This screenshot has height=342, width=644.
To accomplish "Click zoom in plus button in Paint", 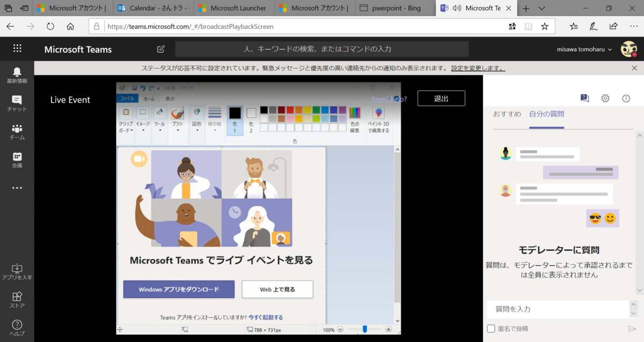I will point(389,329).
